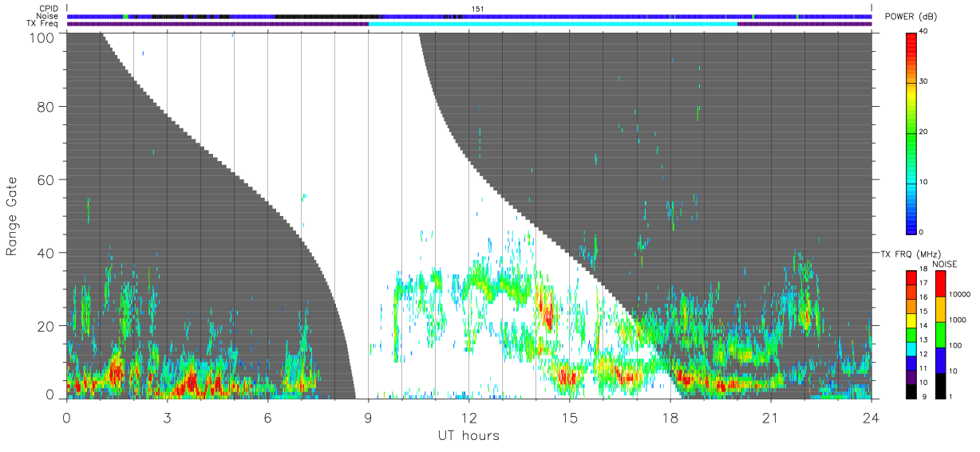Click the Range Gate axis title

(12, 215)
